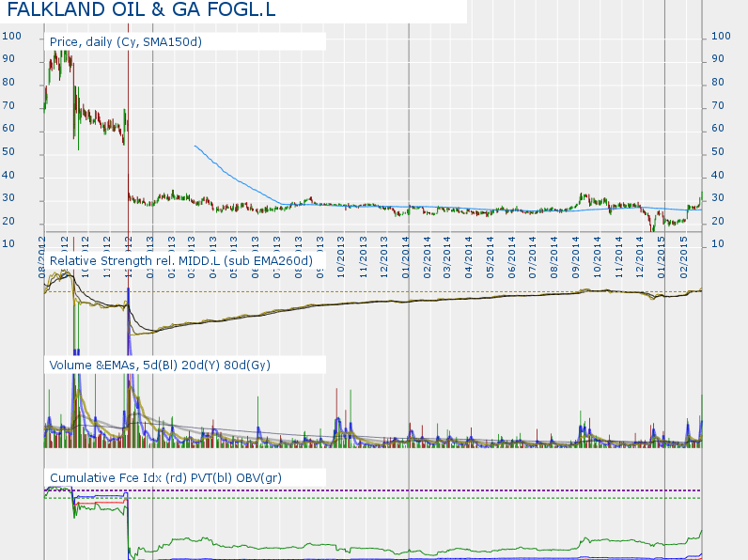
Task: Select the 70 value on right price axis
Action: pos(718,105)
